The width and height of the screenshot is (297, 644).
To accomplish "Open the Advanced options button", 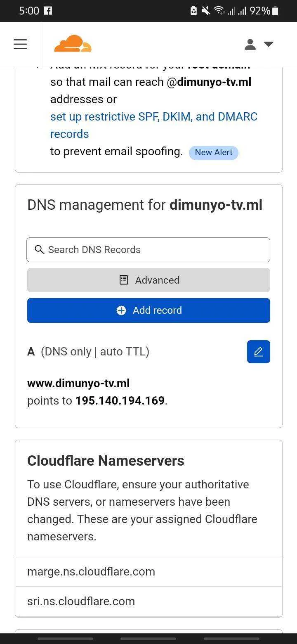I will click(148, 280).
